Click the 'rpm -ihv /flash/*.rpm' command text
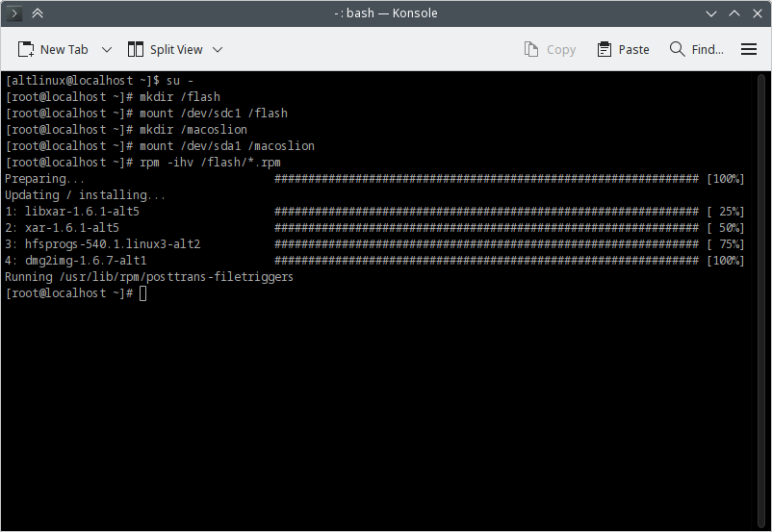 click(210, 162)
